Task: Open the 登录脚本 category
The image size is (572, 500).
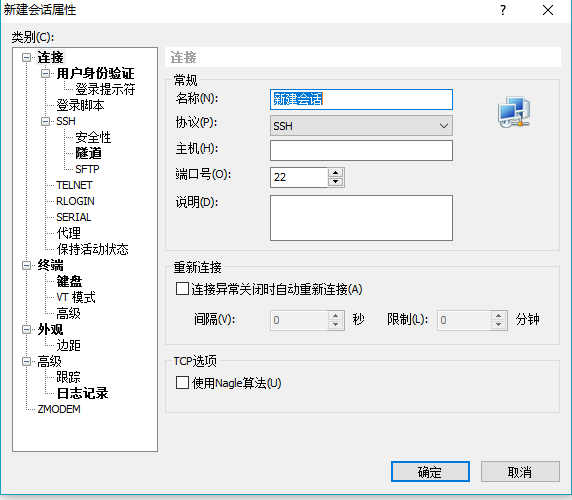Action: click(x=80, y=105)
